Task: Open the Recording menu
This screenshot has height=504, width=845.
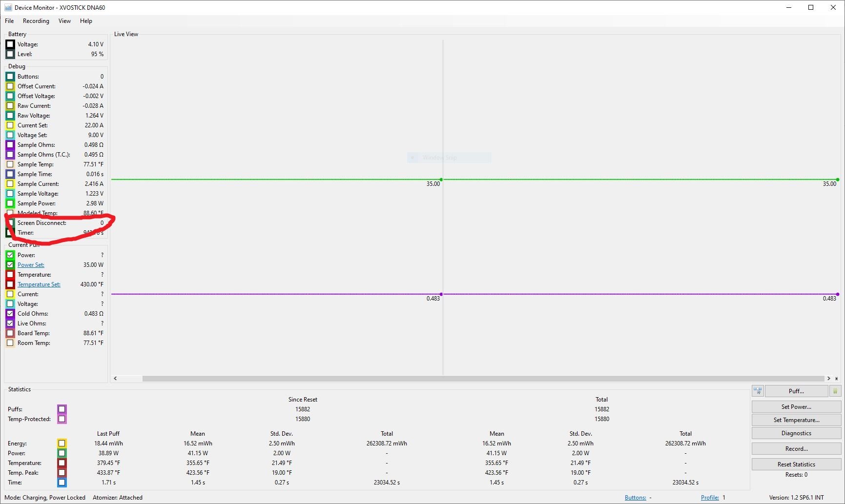Action: pos(36,21)
